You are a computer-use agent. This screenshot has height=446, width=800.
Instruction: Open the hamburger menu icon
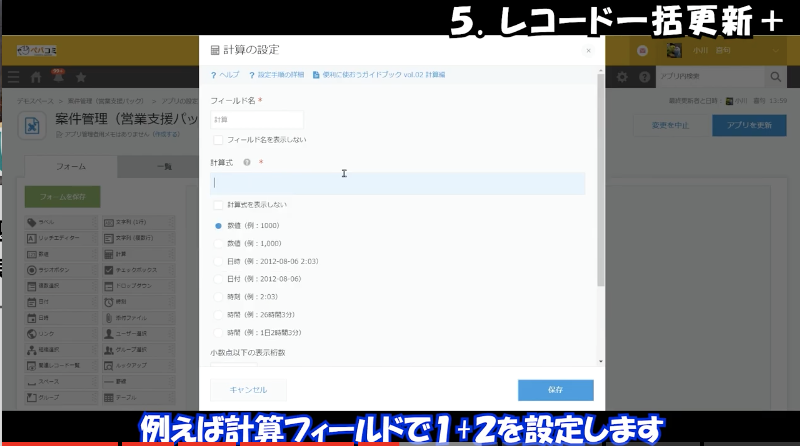click(x=13, y=77)
